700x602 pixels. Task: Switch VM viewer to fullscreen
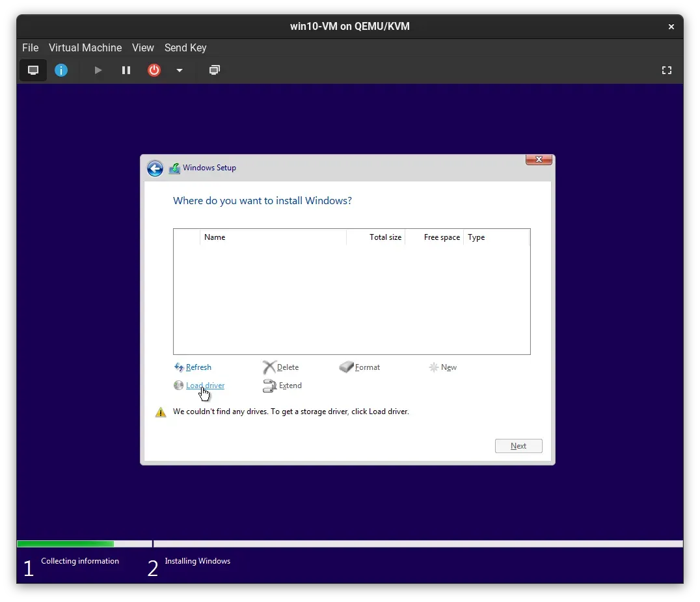pos(667,70)
